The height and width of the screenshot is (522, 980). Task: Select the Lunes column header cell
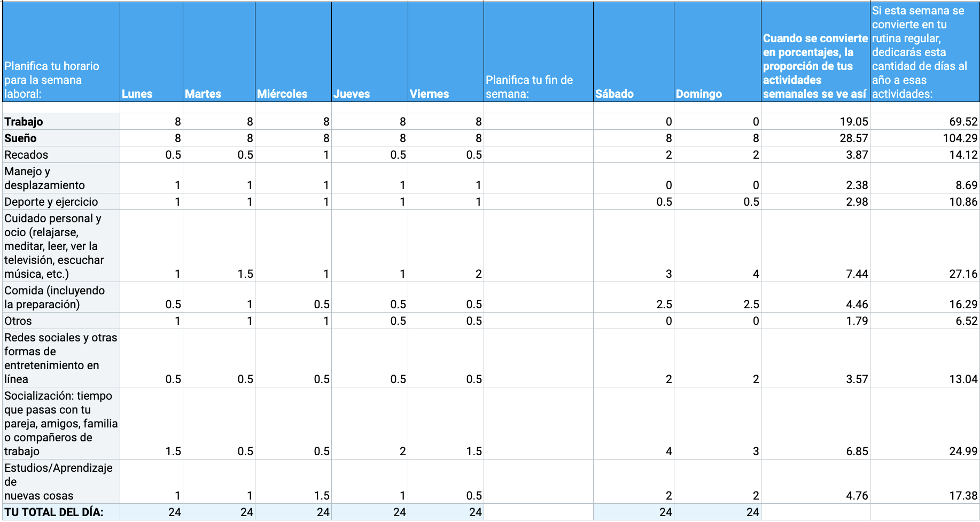151,51
